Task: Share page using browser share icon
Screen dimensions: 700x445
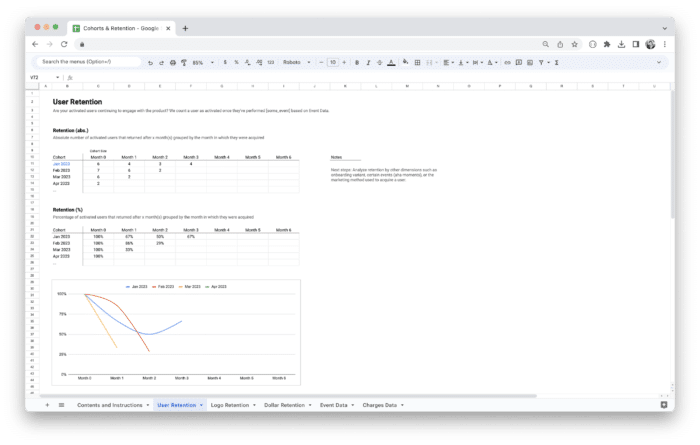Action: point(560,44)
